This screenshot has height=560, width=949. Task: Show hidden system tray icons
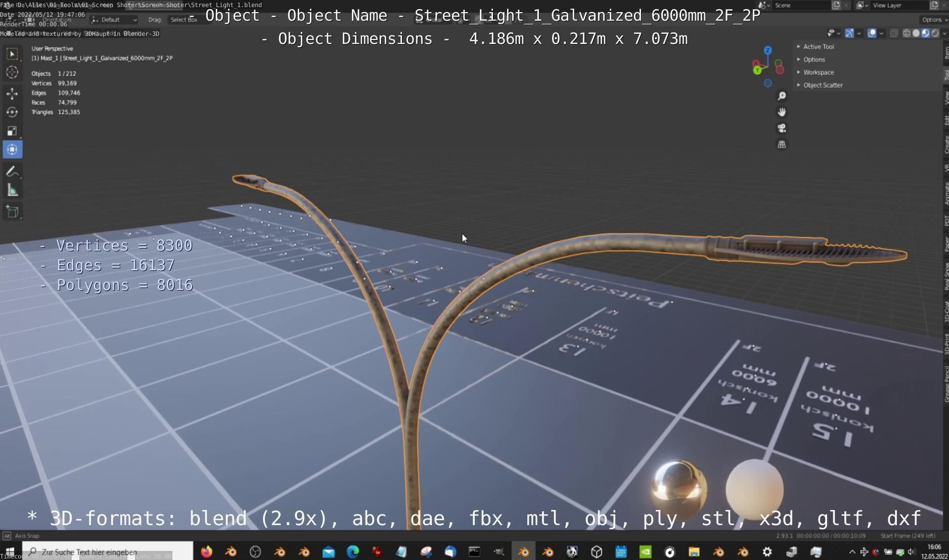[x=852, y=552]
